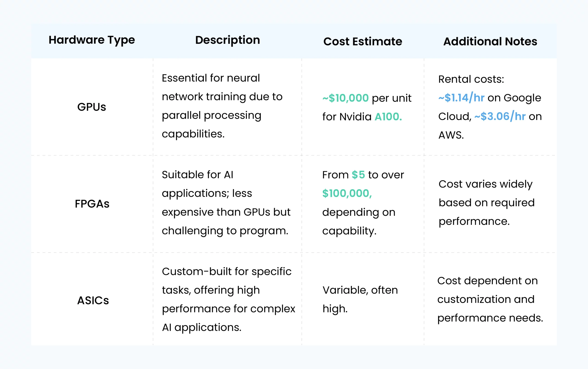Click the blue ~$1.14/hr rental price
Screen dimensions: 588x369
coord(461,98)
